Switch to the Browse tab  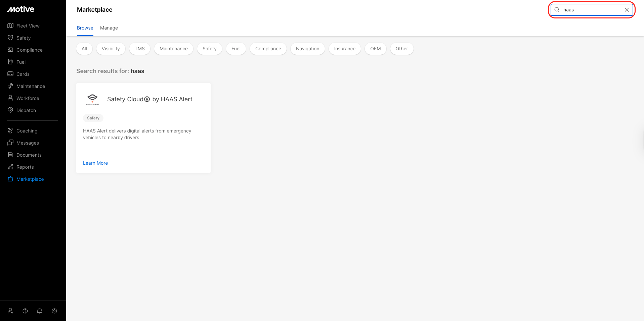[85, 28]
